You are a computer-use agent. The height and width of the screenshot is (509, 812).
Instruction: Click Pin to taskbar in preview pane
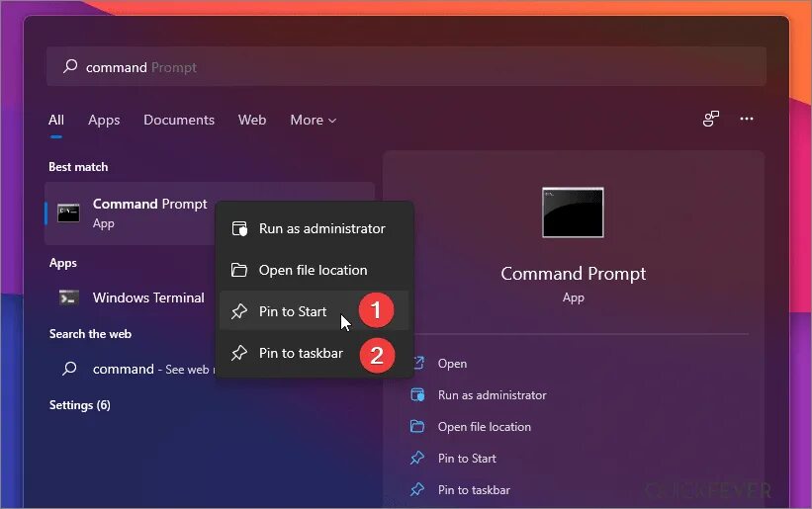click(474, 490)
